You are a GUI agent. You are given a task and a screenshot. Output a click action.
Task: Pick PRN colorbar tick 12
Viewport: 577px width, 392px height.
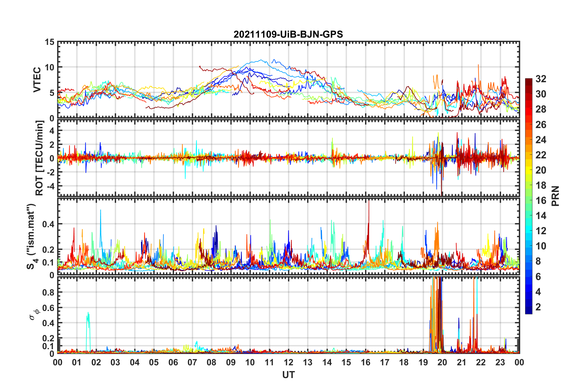click(x=541, y=231)
